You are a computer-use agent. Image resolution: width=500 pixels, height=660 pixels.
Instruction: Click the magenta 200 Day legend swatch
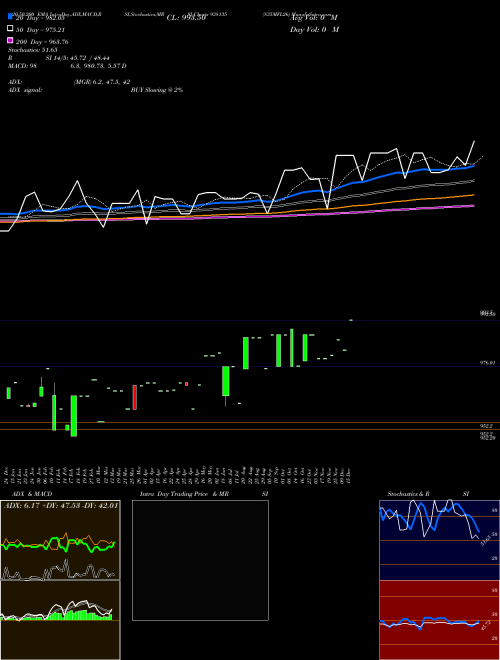(x=11, y=40)
